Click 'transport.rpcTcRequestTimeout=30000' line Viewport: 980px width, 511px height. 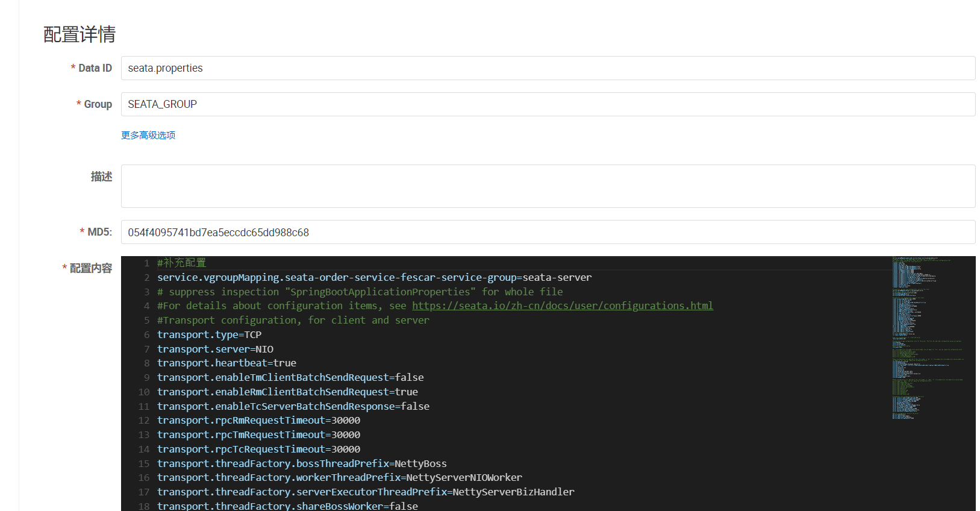pyautogui.click(x=258, y=449)
